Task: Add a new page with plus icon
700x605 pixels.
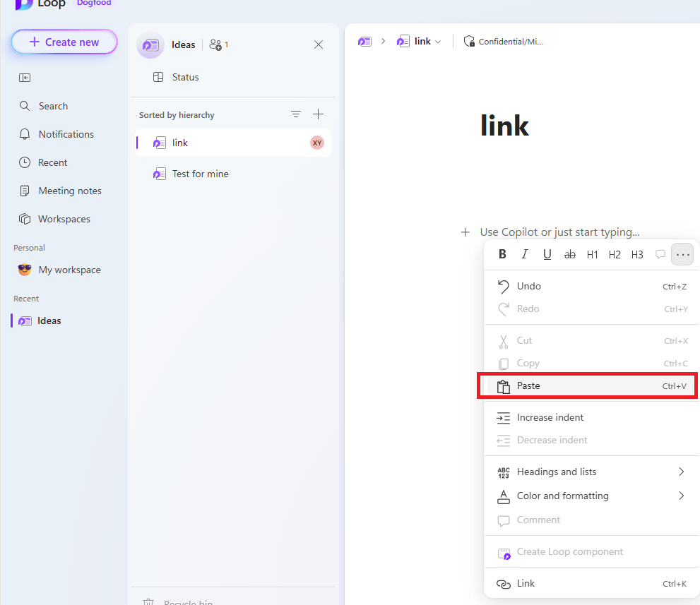Action: pos(319,114)
